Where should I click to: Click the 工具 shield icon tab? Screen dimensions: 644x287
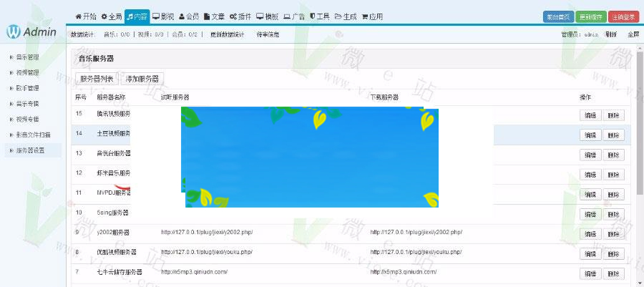(x=320, y=16)
